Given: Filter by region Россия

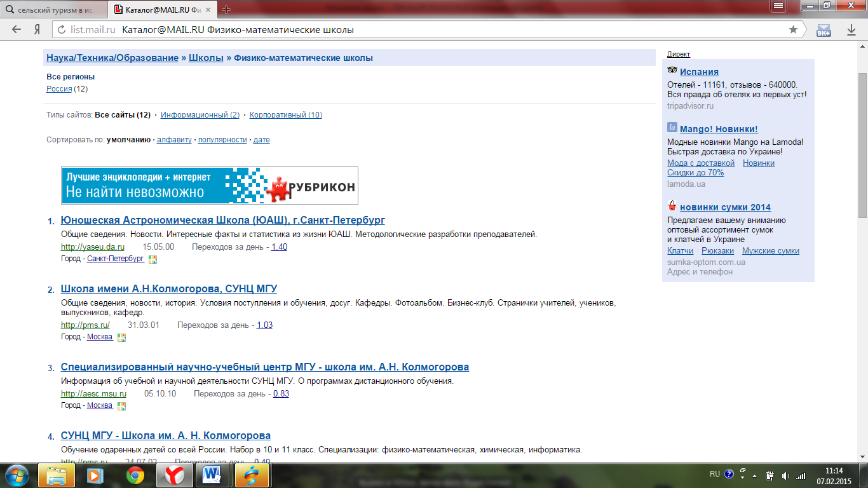Looking at the screenshot, I should click(59, 89).
